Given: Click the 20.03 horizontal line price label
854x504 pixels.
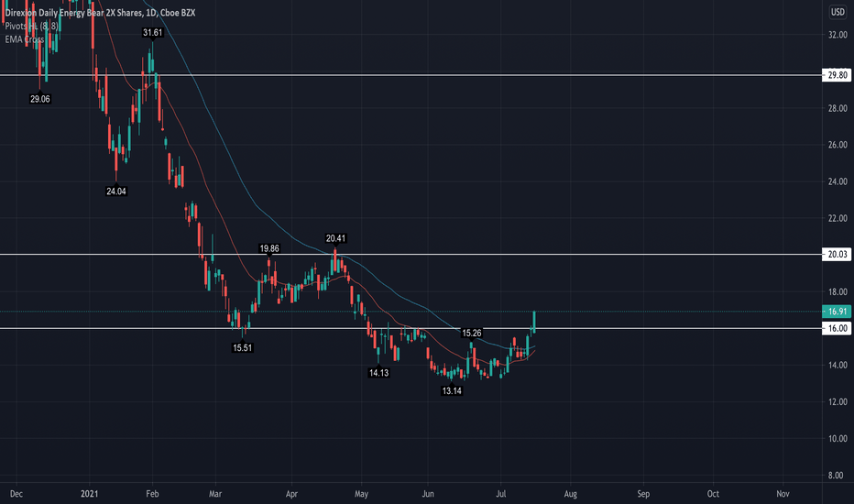Looking at the screenshot, I should 837,255.
